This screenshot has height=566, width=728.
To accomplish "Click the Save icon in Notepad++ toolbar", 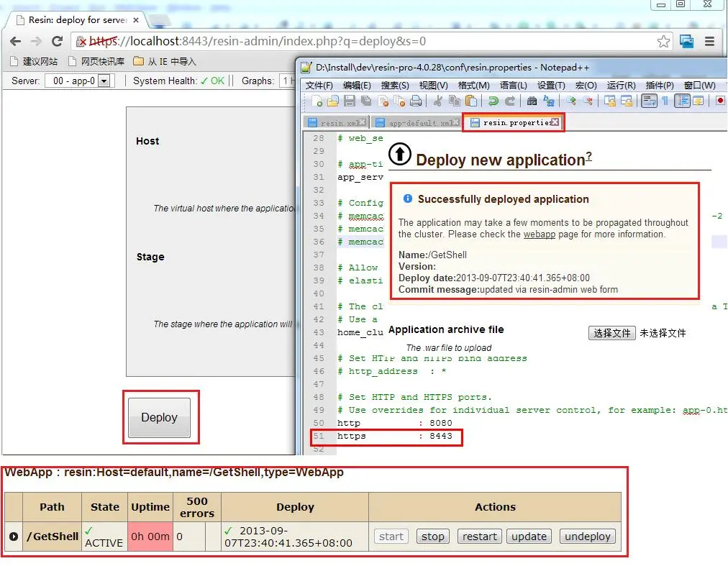I will click(x=350, y=101).
